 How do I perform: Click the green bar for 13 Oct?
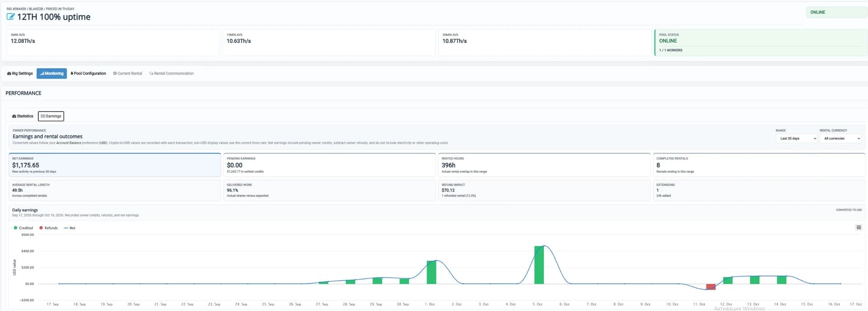pyautogui.click(x=755, y=280)
